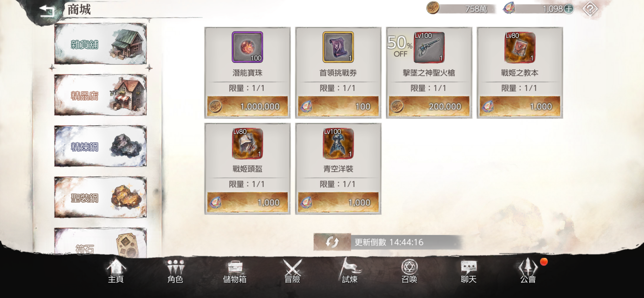
Task: Select the 精煉鋼 shop category
Action: pos(101,146)
